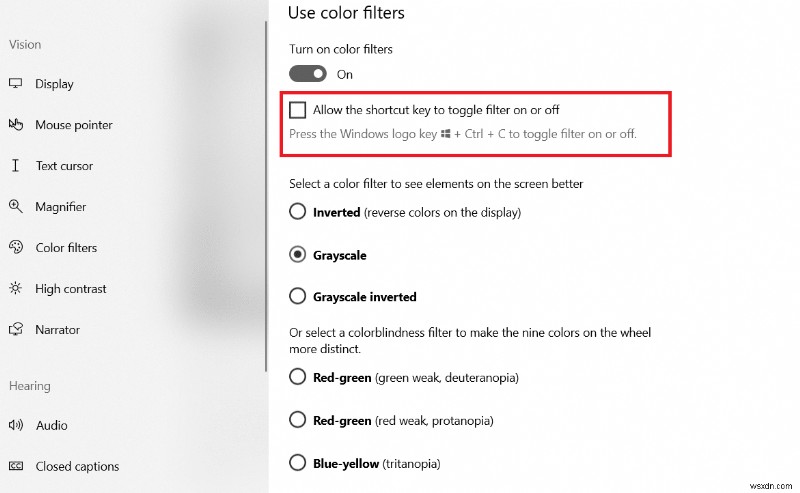Select Red-green deuteranopia filter

297,377
